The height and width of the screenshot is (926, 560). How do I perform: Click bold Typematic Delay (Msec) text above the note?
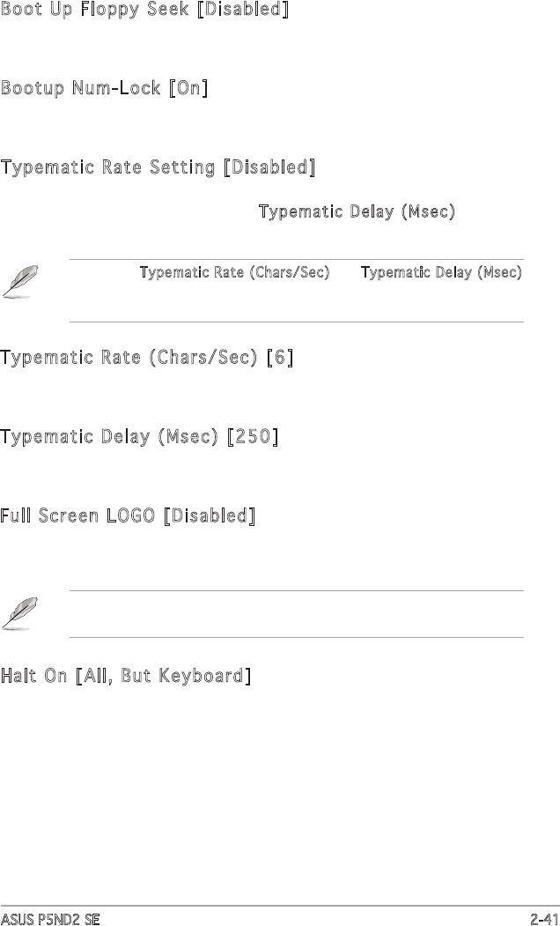[356, 212]
